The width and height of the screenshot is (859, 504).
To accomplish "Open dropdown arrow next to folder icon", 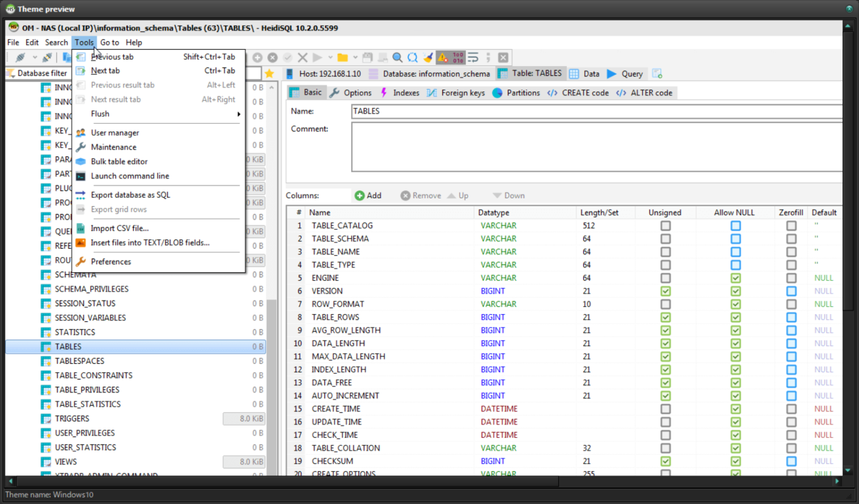I will click(x=355, y=58).
